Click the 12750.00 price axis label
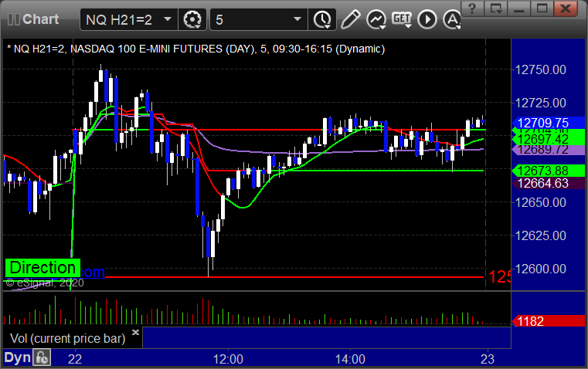Viewport: 588px width, 369px height. [540, 69]
